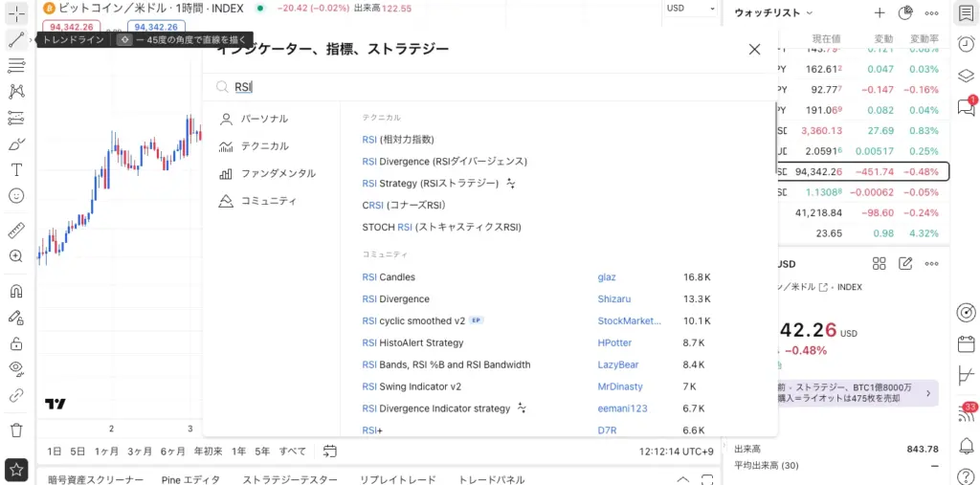
Task: Open author Shizaru profile link
Action: point(613,298)
